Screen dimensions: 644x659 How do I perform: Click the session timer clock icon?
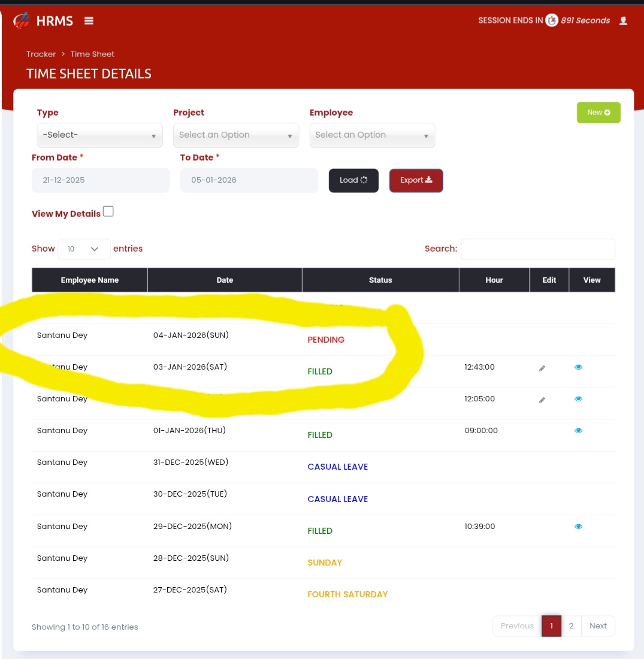[x=552, y=20]
